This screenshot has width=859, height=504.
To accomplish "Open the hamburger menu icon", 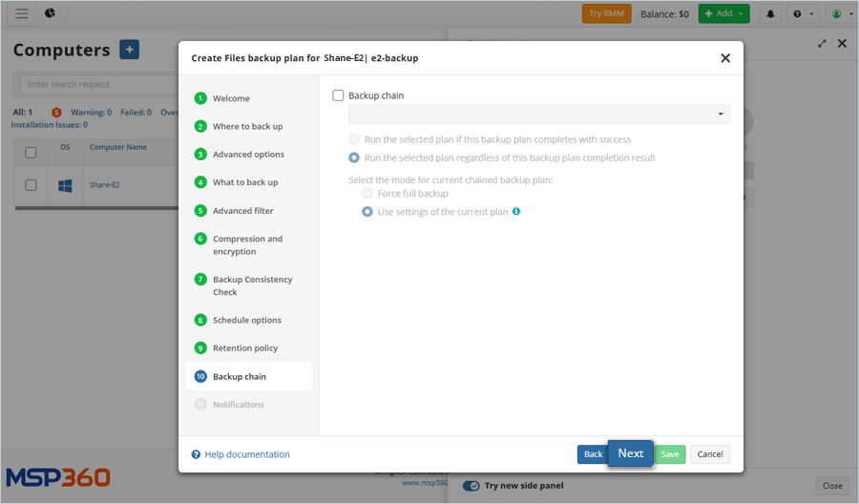I will pyautogui.click(x=22, y=13).
